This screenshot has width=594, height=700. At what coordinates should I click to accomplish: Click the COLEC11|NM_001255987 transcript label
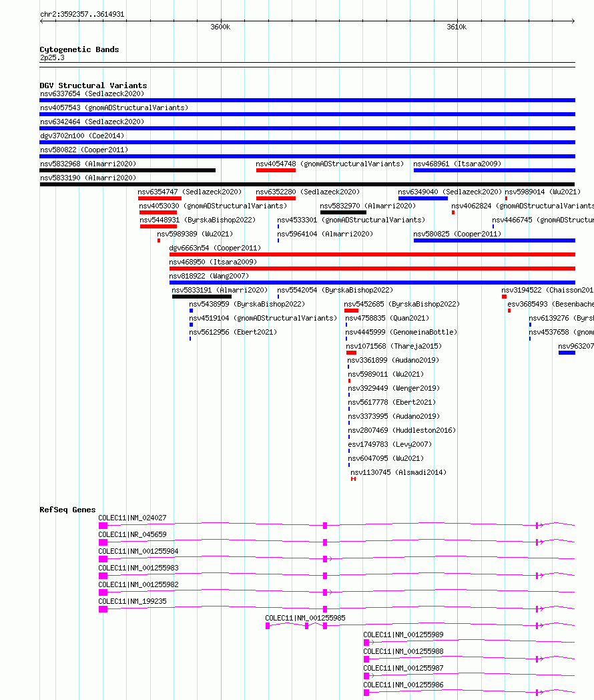403,668
